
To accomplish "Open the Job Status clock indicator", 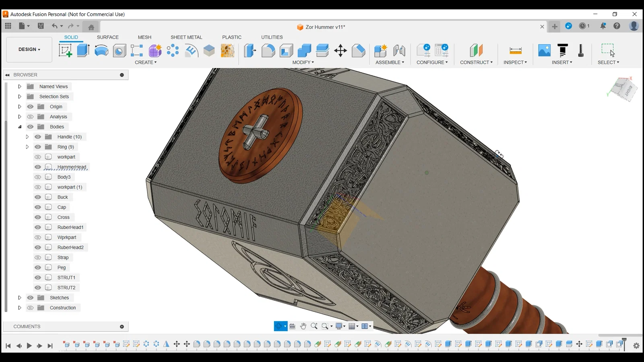I will (584, 26).
